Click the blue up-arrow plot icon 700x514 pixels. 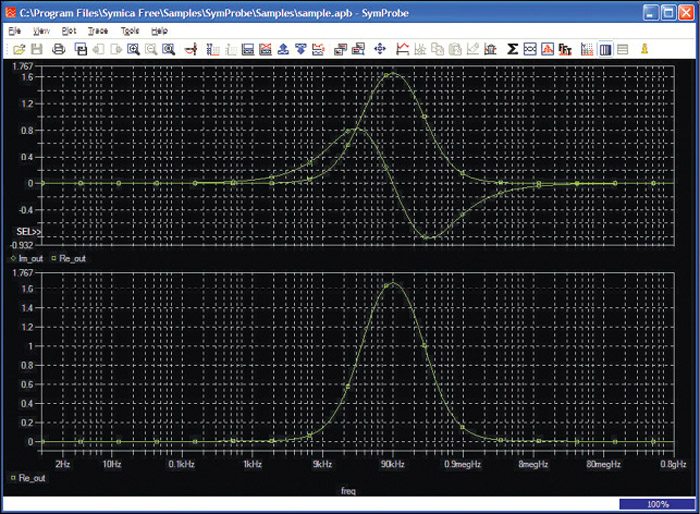coord(282,48)
